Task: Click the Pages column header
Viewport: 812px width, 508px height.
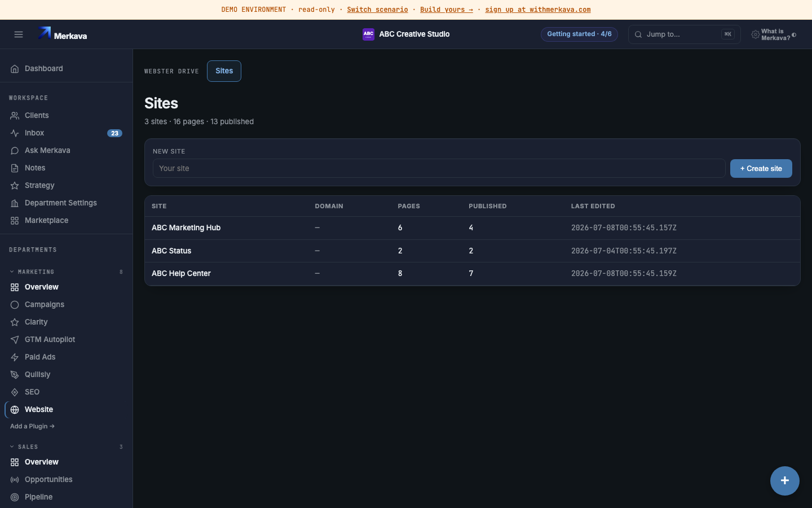Action: (409, 206)
